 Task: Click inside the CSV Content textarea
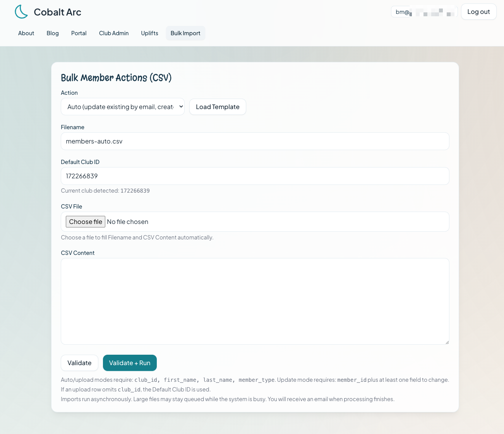click(x=255, y=301)
